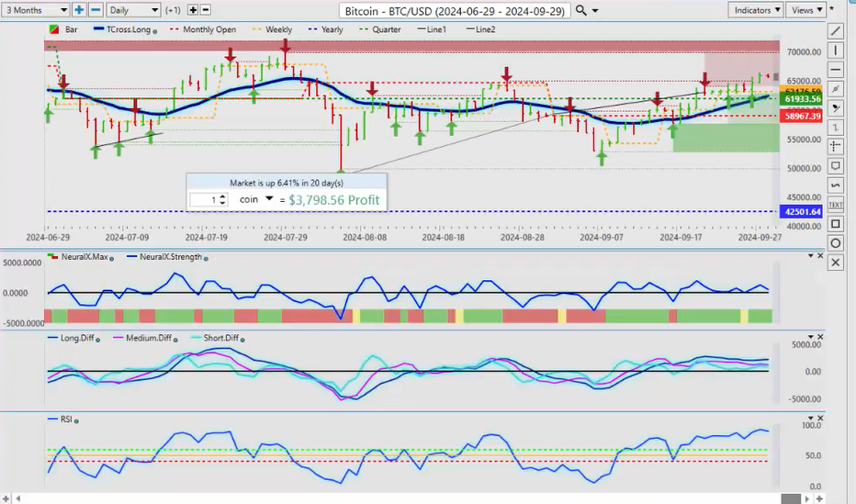Select the step retracement tool

point(835,128)
